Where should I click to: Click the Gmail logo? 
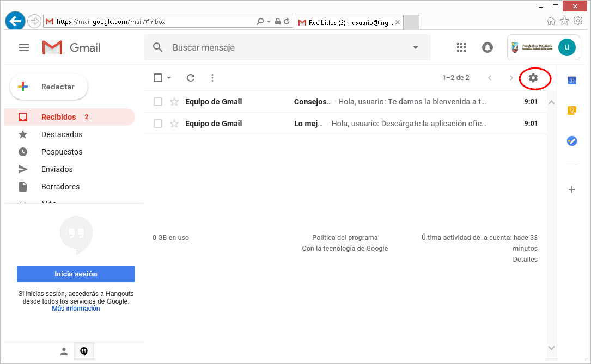(x=71, y=47)
